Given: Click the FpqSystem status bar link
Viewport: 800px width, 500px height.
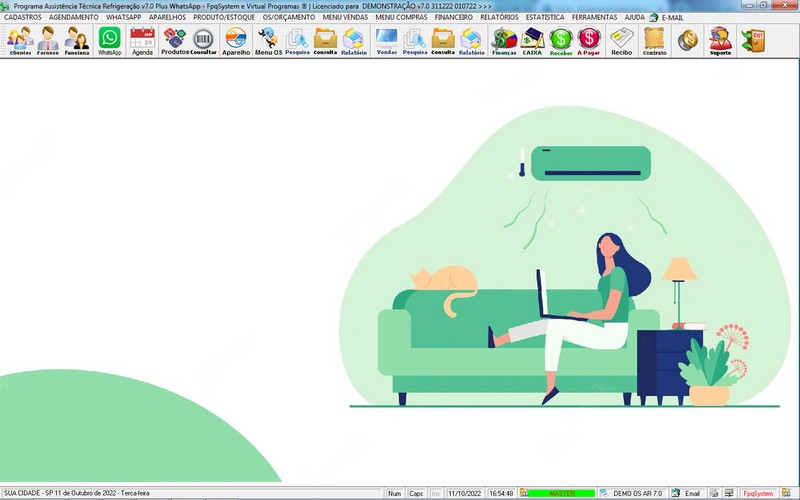Looking at the screenshot, I should [x=757, y=494].
